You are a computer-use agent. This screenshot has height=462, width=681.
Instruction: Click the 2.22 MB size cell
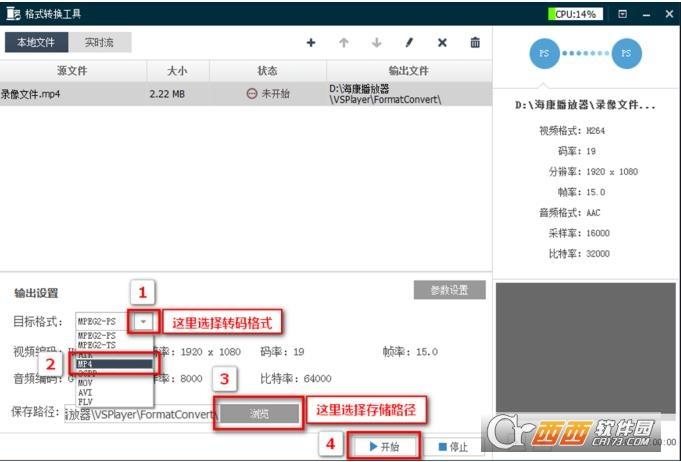tap(167, 94)
